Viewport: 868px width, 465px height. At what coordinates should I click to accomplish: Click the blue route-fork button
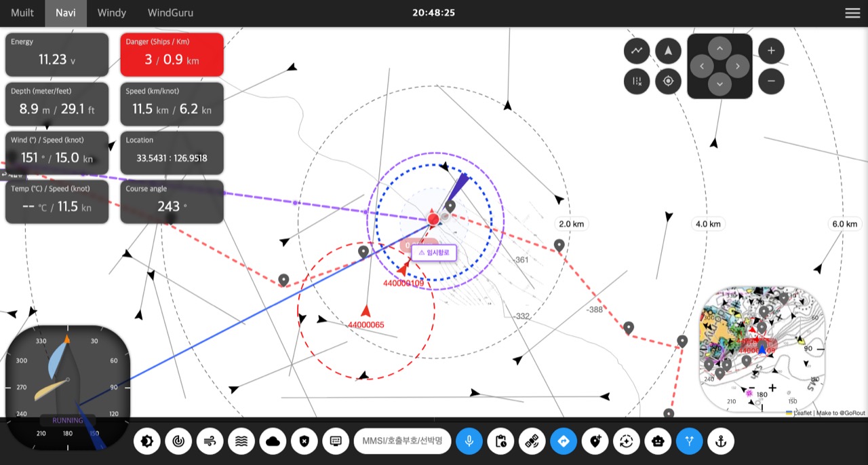click(x=690, y=441)
